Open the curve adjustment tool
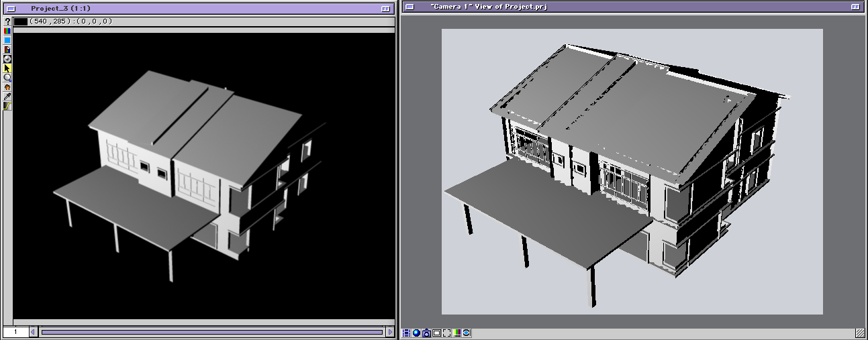The width and height of the screenshot is (868, 340). (7, 106)
